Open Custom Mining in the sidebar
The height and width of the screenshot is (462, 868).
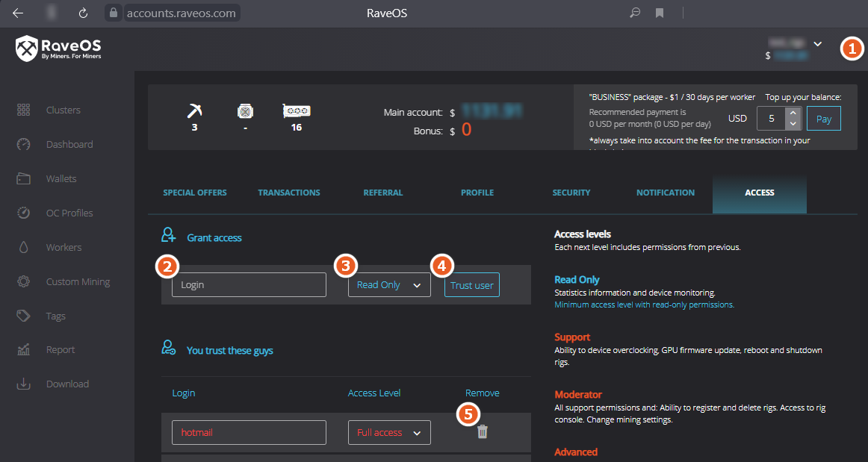click(78, 281)
